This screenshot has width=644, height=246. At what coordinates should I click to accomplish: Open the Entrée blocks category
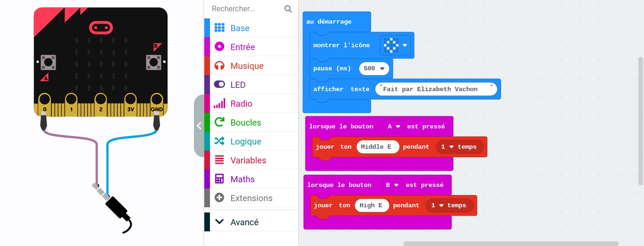(x=251, y=47)
